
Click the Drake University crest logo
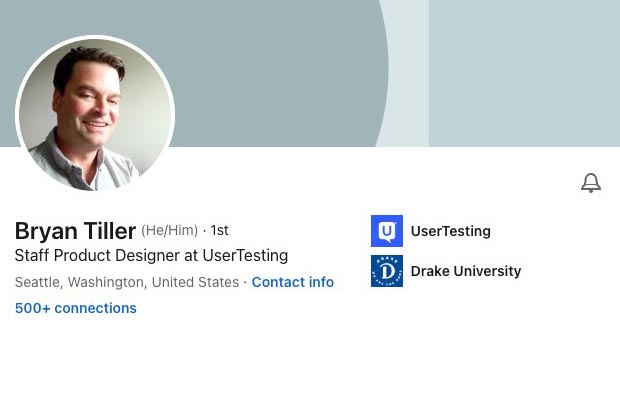(x=387, y=271)
